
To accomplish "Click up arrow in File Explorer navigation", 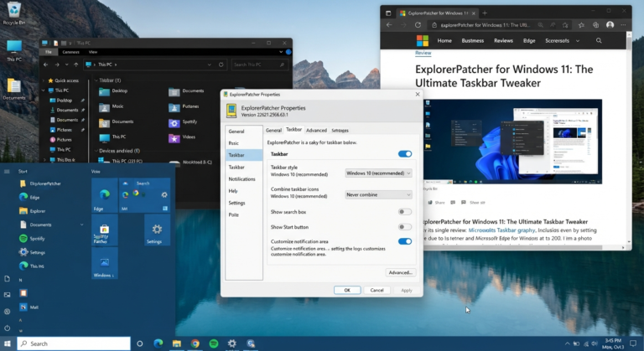I will pos(76,65).
